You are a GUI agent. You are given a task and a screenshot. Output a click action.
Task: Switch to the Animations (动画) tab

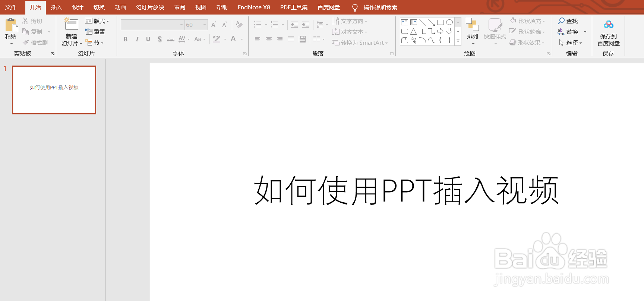[120, 7]
